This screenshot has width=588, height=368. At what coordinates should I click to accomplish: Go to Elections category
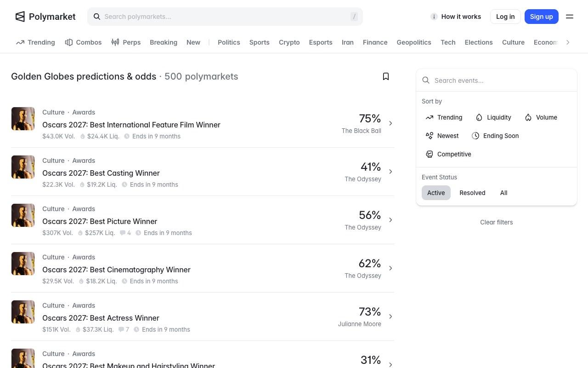coord(479,42)
